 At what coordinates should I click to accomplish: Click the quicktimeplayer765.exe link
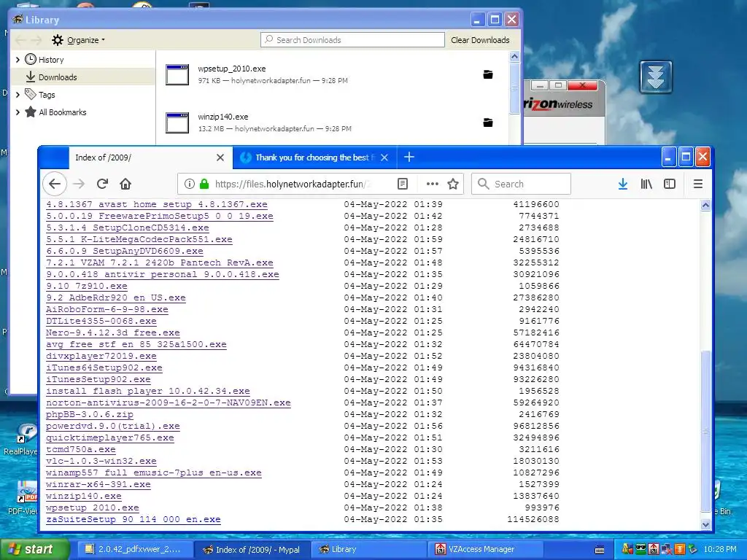coord(110,437)
